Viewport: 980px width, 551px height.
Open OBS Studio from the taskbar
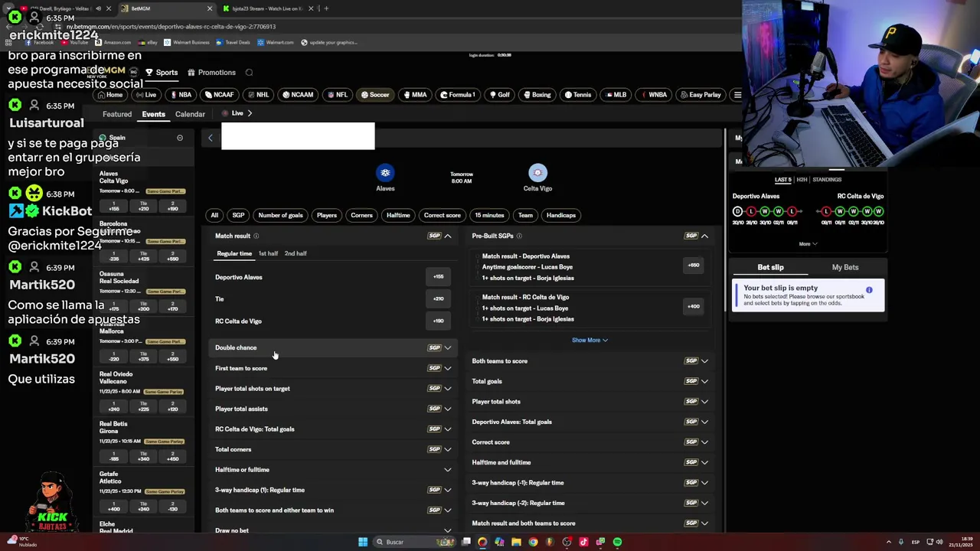tap(567, 542)
